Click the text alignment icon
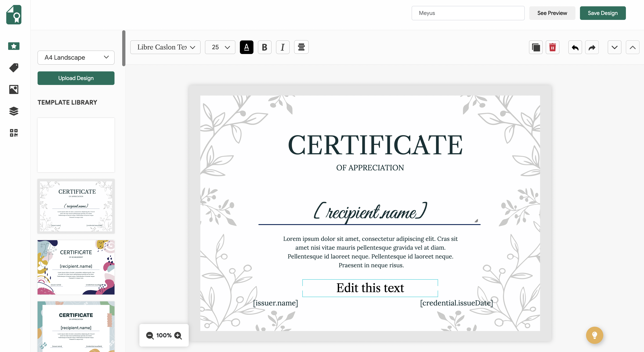This screenshot has width=644, height=352. 301,47
